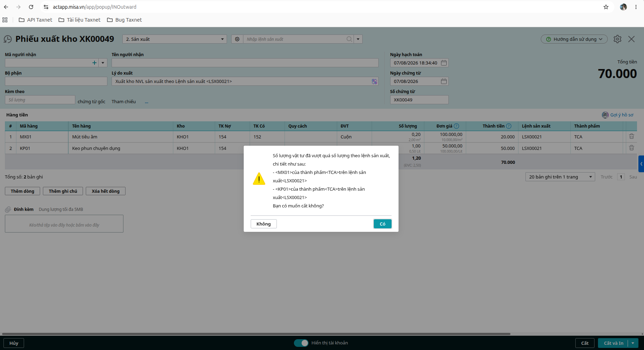The image size is (644, 350).
Task: Click the trash icon on KP01 row
Action: click(x=631, y=148)
